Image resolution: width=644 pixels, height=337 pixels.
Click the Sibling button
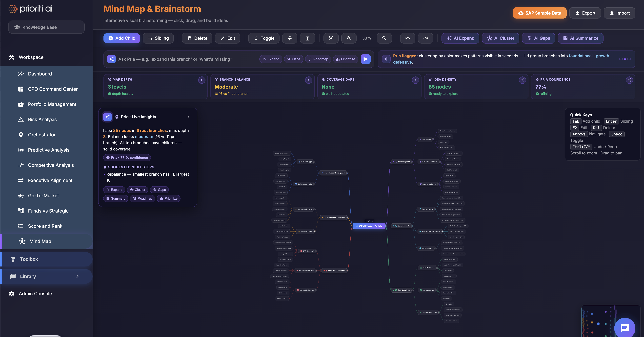(158, 38)
